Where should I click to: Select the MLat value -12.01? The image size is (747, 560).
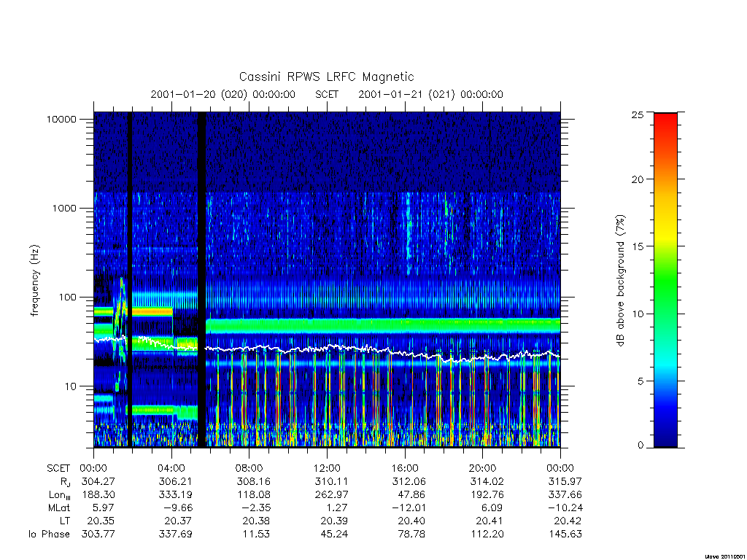[x=409, y=507]
